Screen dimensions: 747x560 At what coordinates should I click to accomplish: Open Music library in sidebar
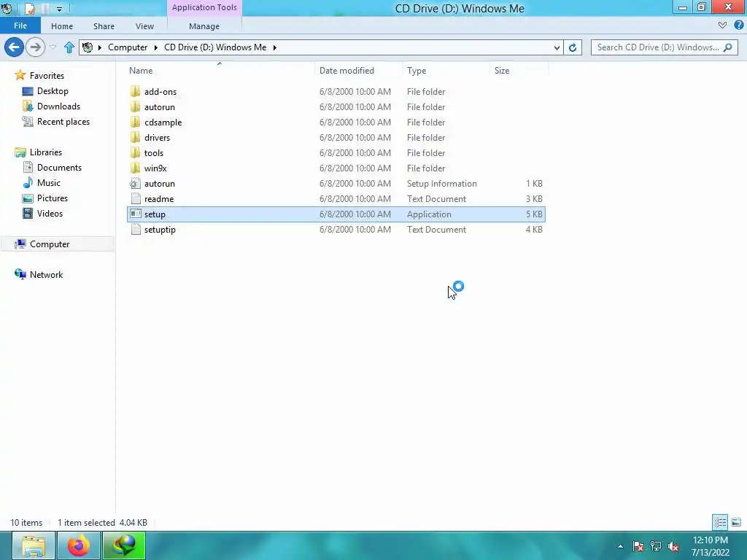[x=41, y=183]
